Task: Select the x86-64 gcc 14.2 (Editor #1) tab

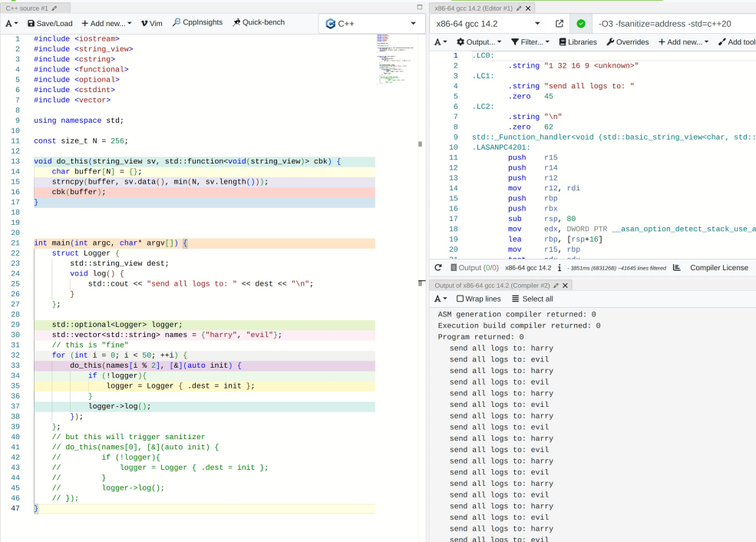Action: (474, 8)
